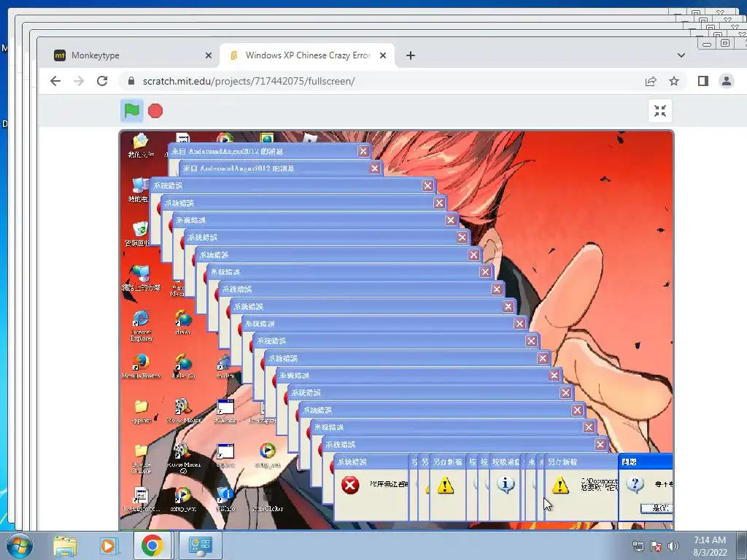Select the Windows XP Chinese Crazy Error tab
The image size is (747, 560).
tap(307, 55)
